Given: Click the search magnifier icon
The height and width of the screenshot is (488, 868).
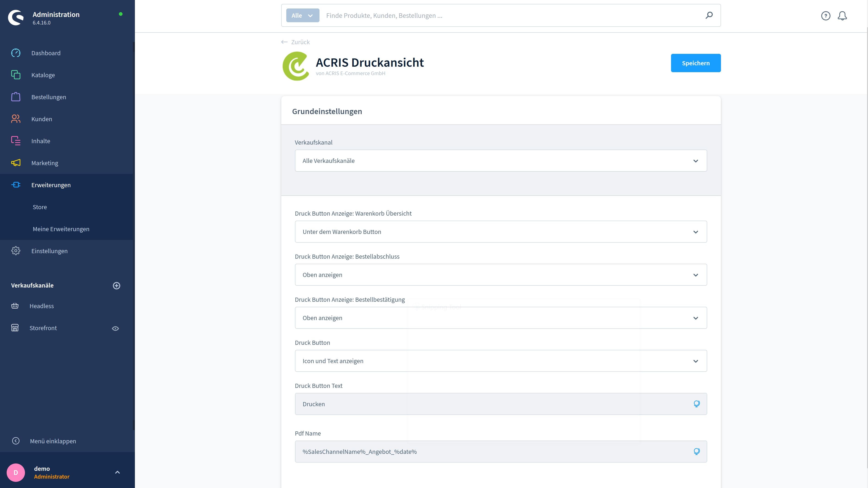Looking at the screenshot, I should [x=709, y=16].
